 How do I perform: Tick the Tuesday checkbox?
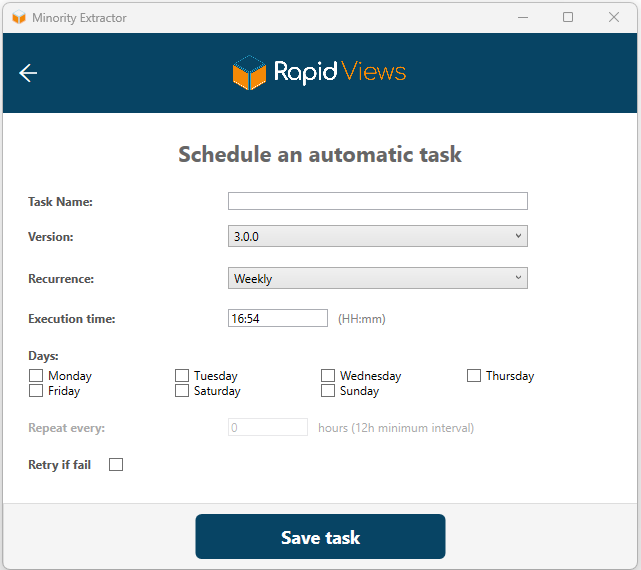182,376
